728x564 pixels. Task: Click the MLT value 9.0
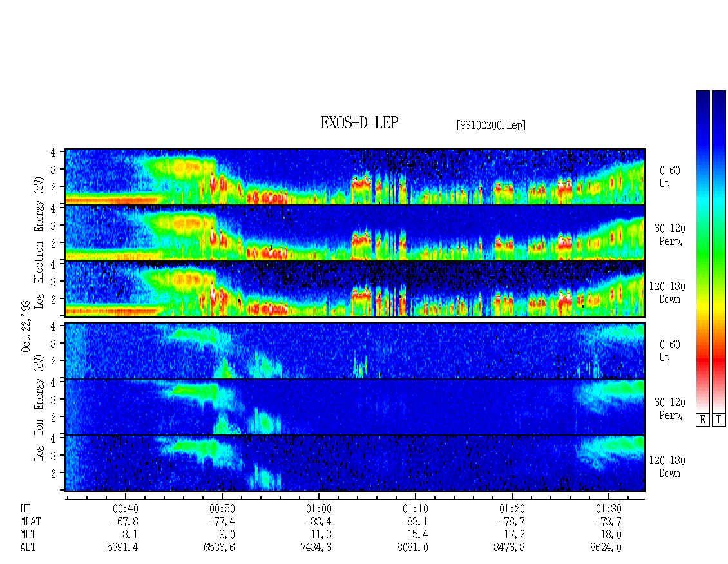(226, 535)
